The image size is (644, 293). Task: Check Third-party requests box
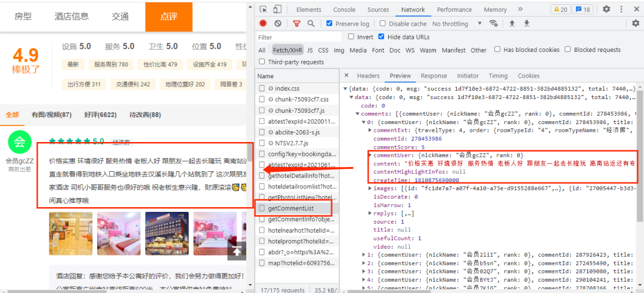(x=262, y=62)
